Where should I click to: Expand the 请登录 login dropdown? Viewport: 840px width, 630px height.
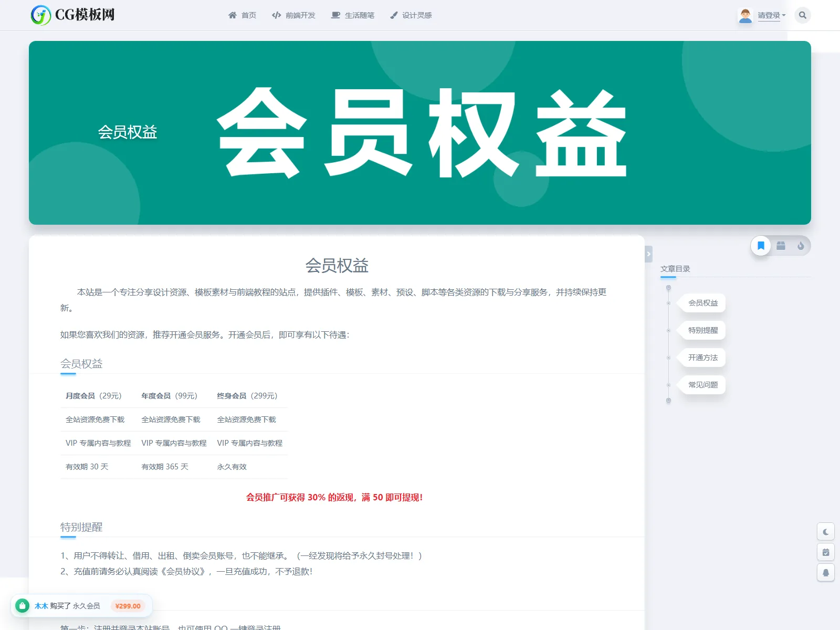point(771,15)
